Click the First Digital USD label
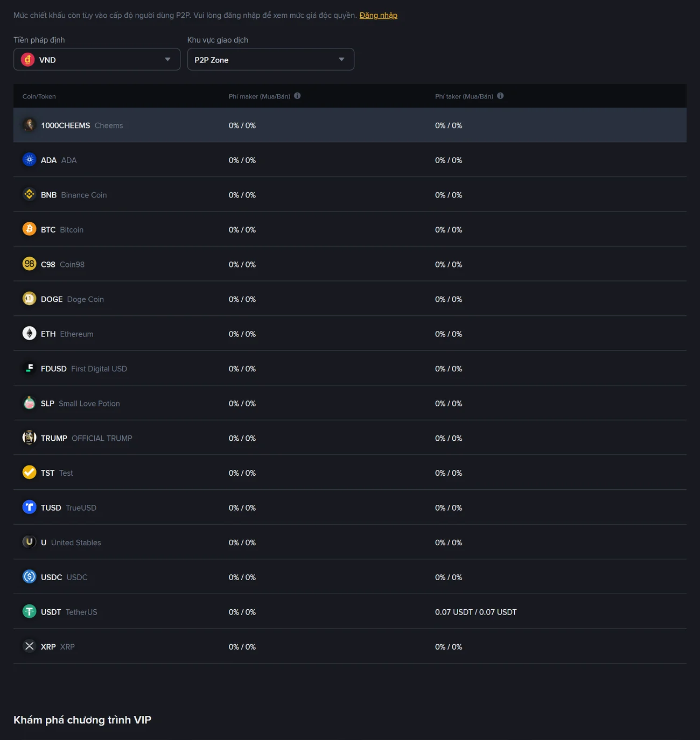700x740 pixels. [99, 369]
